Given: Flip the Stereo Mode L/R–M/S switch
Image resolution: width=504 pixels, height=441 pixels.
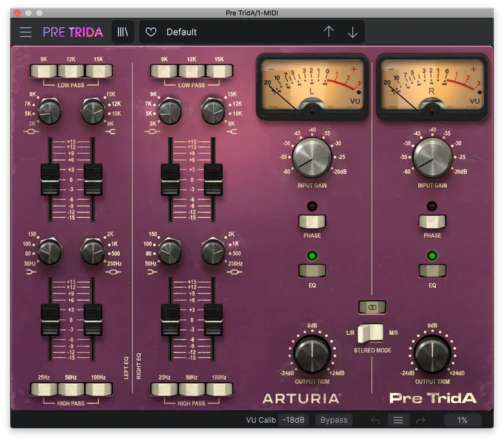Looking at the screenshot, I should (372, 332).
